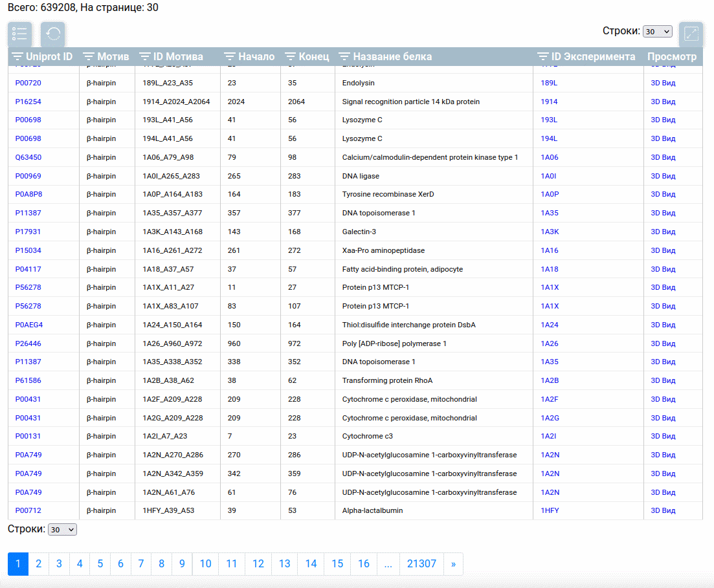Open Uniprot link P26446

pyautogui.click(x=28, y=343)
